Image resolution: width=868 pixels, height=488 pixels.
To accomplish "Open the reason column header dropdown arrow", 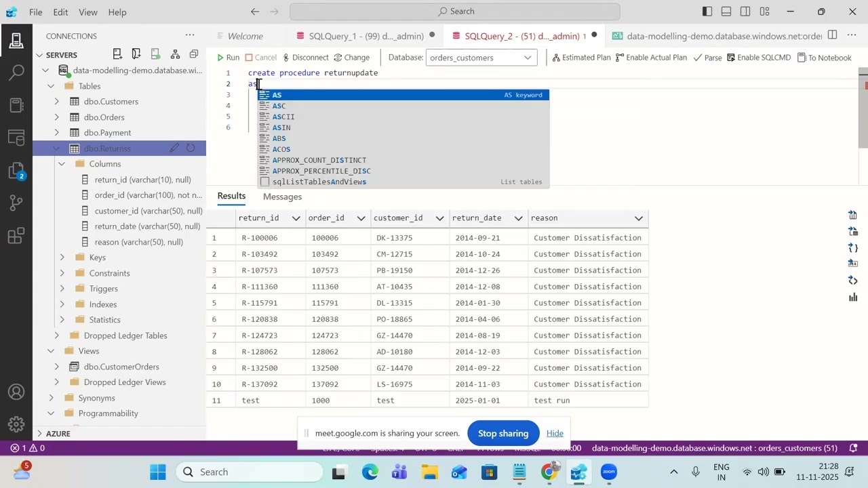I will click(639, 218).
